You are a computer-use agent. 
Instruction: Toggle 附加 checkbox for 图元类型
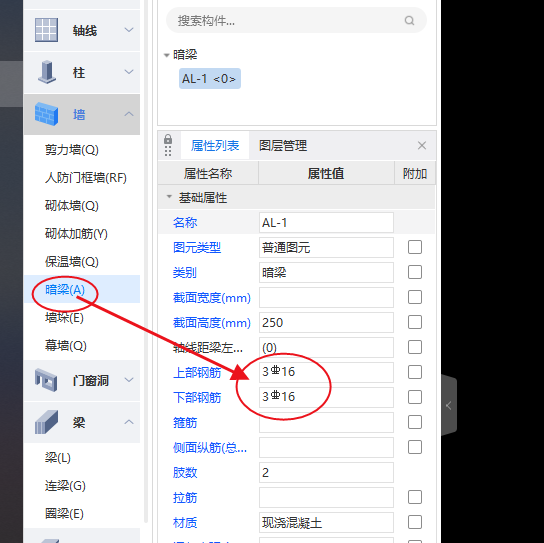coord(415,247)
